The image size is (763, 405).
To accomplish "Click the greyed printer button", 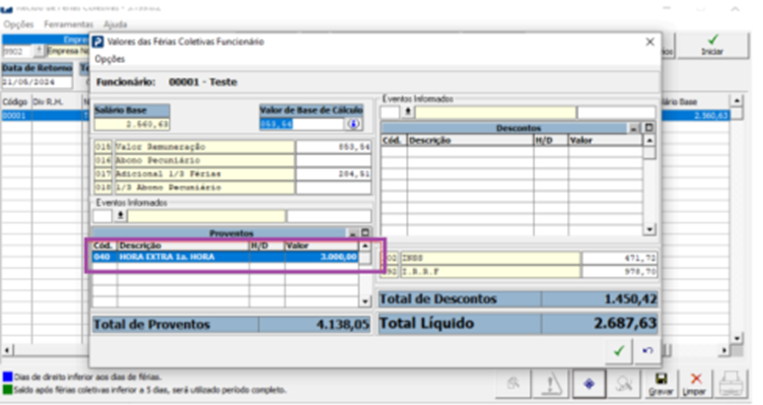I will point(730,384).
